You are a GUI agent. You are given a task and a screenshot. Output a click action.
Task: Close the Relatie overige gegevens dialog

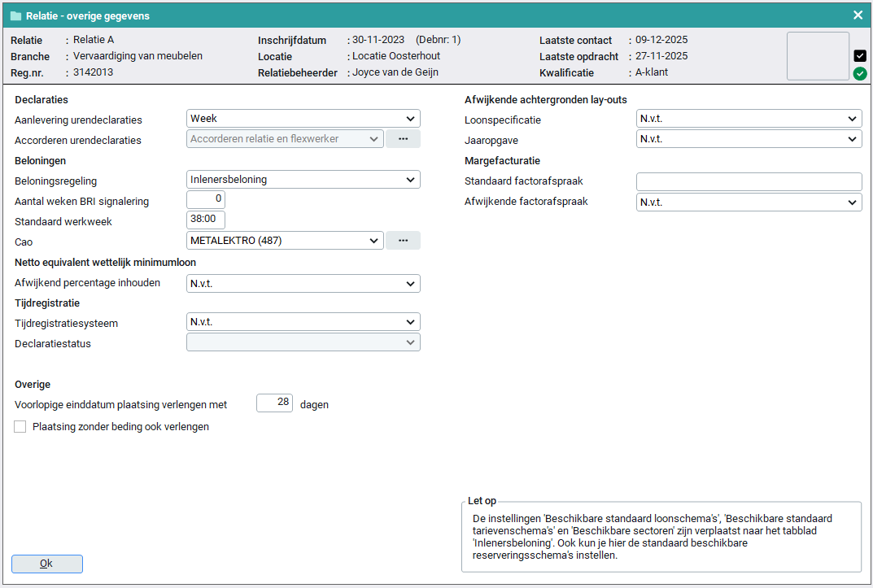[858, 15]
